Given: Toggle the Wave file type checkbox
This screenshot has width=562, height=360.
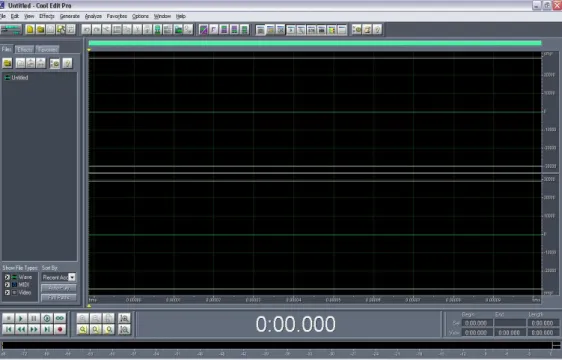Looking at the screenshot, I should coord(7,277).
